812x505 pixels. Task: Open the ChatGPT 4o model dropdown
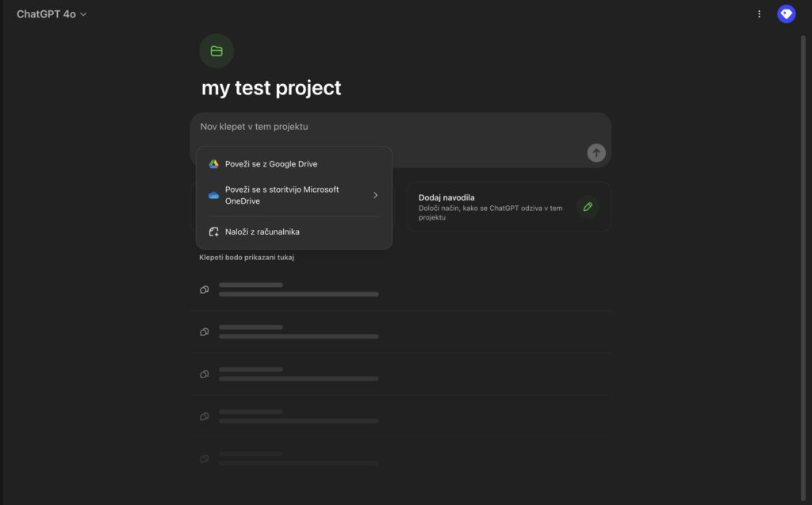click(x=52, y=14)
